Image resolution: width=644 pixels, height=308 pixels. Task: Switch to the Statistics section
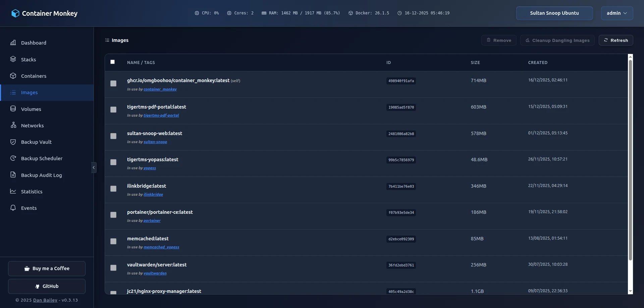pyautogui.click(x=31, y=191)
